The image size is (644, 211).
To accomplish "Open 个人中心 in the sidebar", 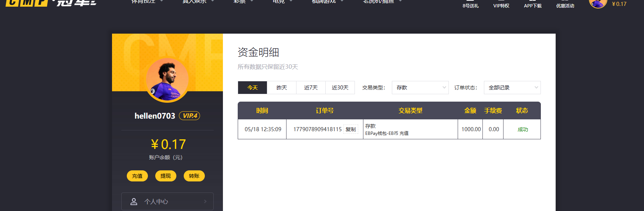I will 167,201.
